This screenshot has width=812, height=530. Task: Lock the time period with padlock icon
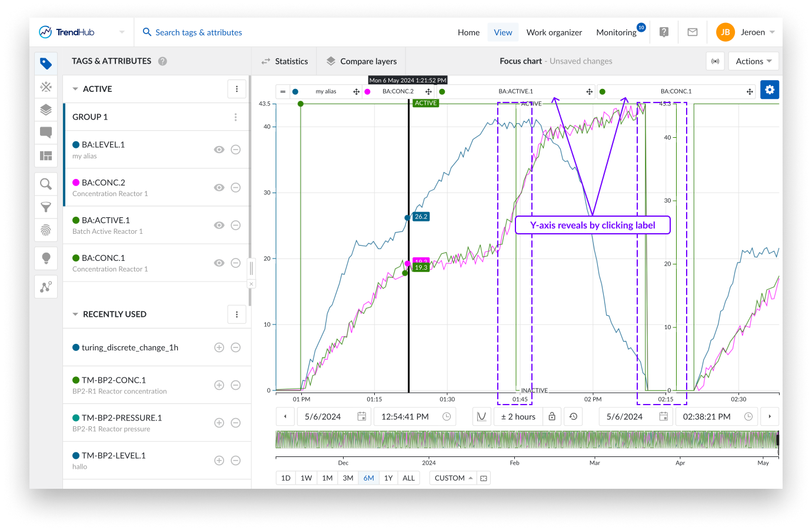pos(552,416)
